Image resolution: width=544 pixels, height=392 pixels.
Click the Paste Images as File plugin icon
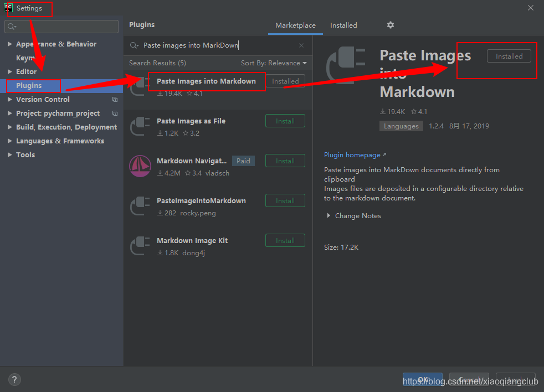140,126
